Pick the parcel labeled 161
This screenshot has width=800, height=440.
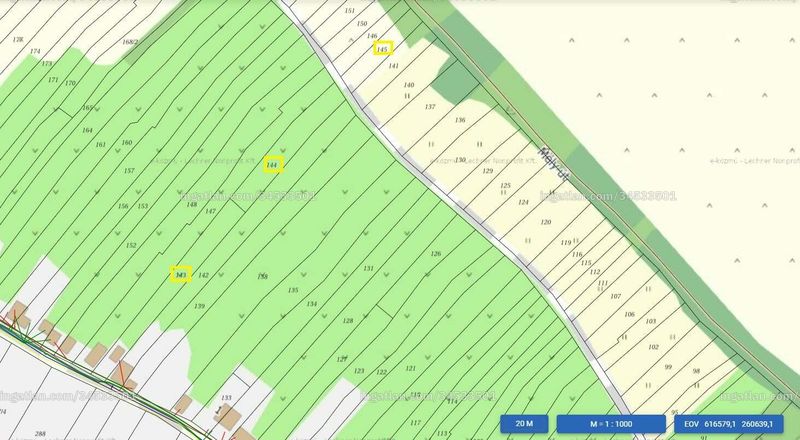101,144
